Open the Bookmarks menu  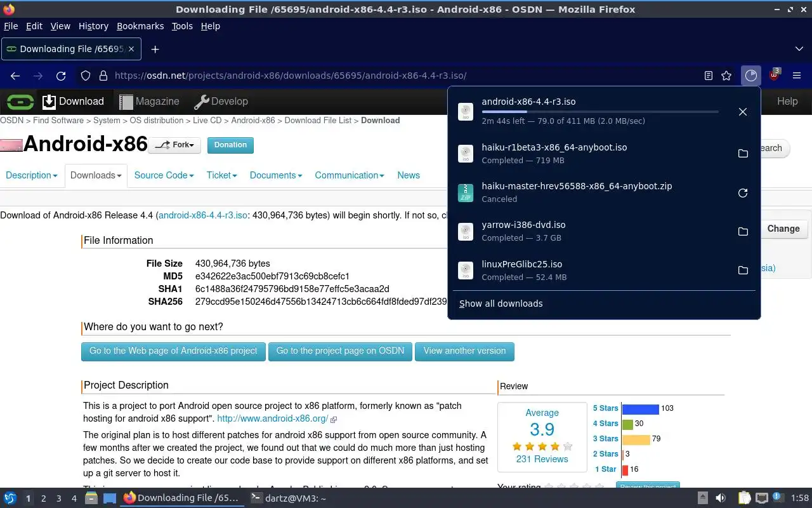pyautogui.click(x=140, y=26)
